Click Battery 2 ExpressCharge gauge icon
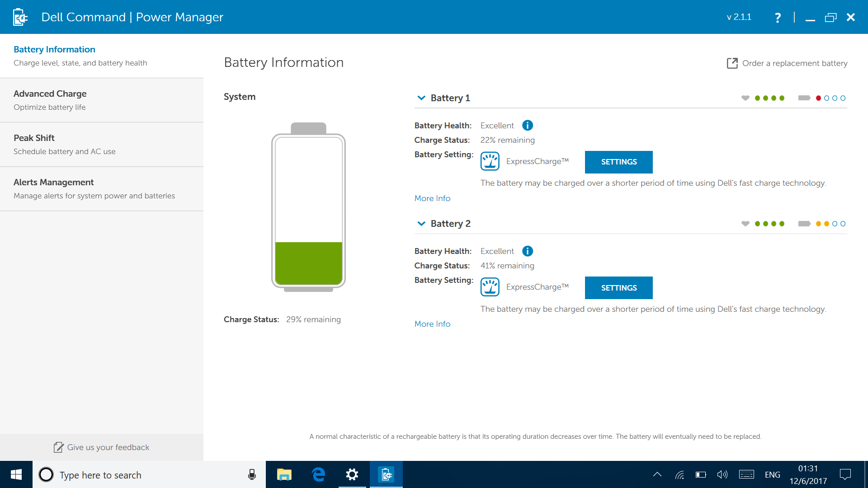868x488 pixels. (490, 287)
